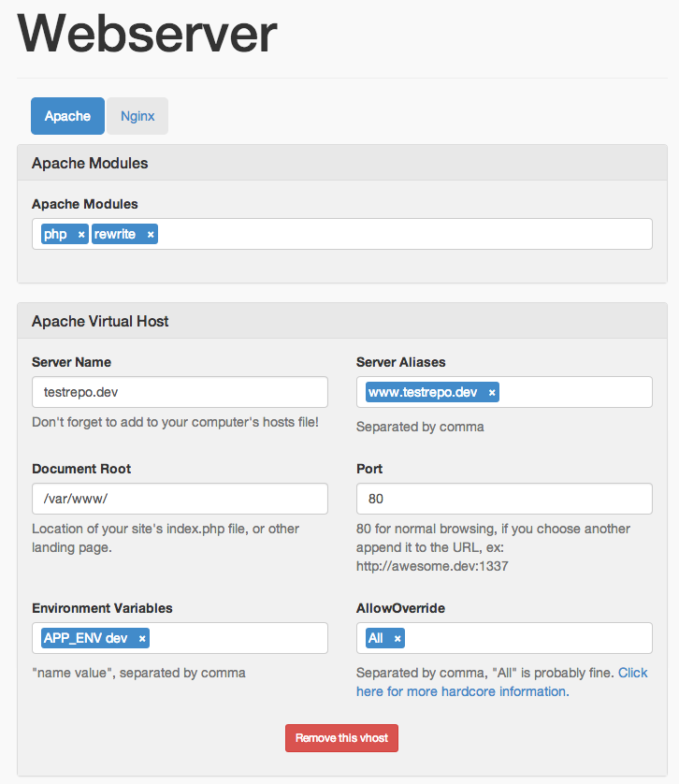Remove the APP_ENV dev variable tag
This screenshot has width=679, height=784.
coord(142,639)
